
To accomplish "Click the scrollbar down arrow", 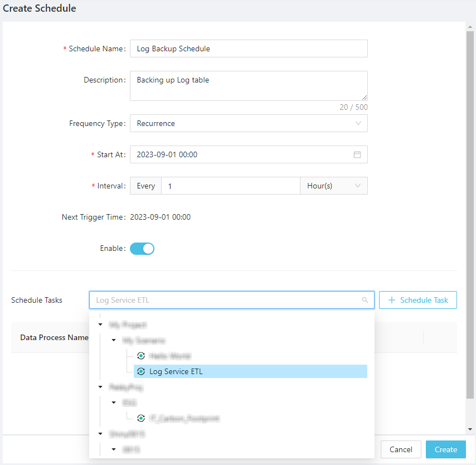I will point(470,429).
